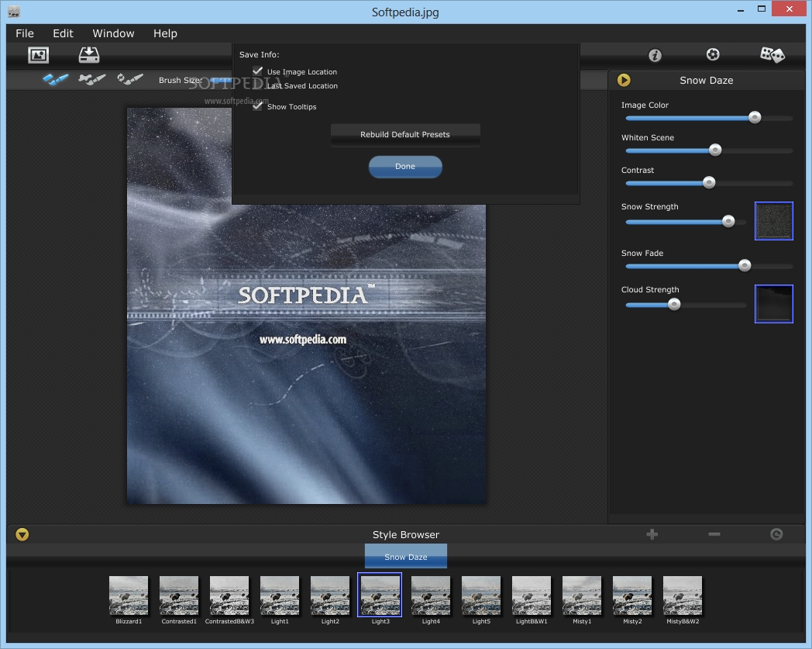
Task: Select the Misty1 preset thumbnail
Action: pyautogui.click(x=582, y=595)
